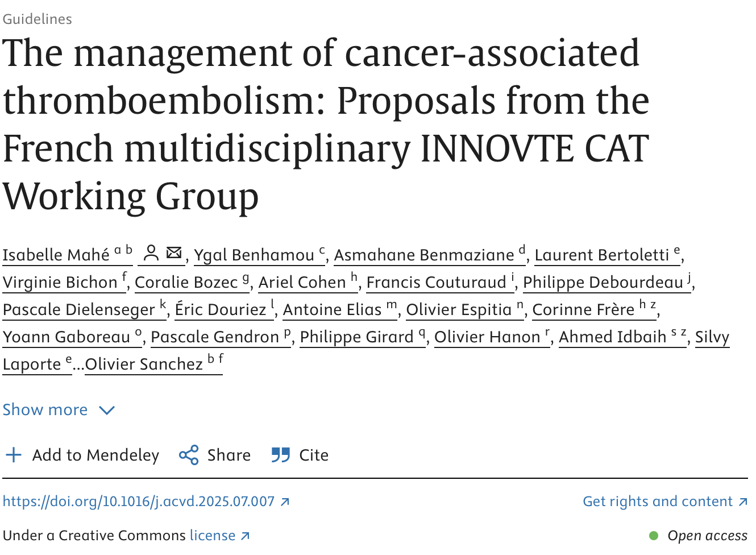Image resolution: width=756 pixels, height=555 pixels.
Task: Click the Cite button label
Action: (x=314, y=455)
